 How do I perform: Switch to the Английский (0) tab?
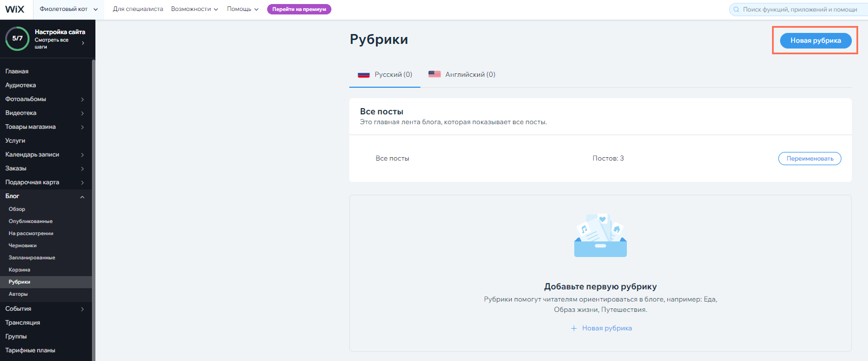click(461, 75)
